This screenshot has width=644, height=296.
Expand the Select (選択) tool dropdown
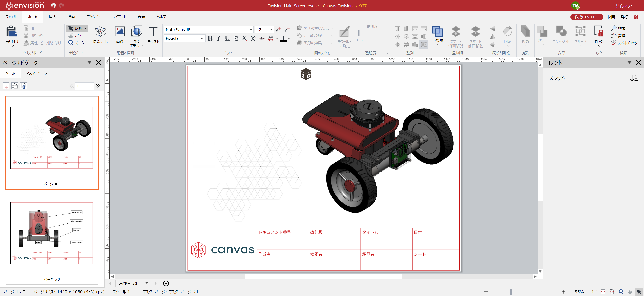click(x=86, y=28)
